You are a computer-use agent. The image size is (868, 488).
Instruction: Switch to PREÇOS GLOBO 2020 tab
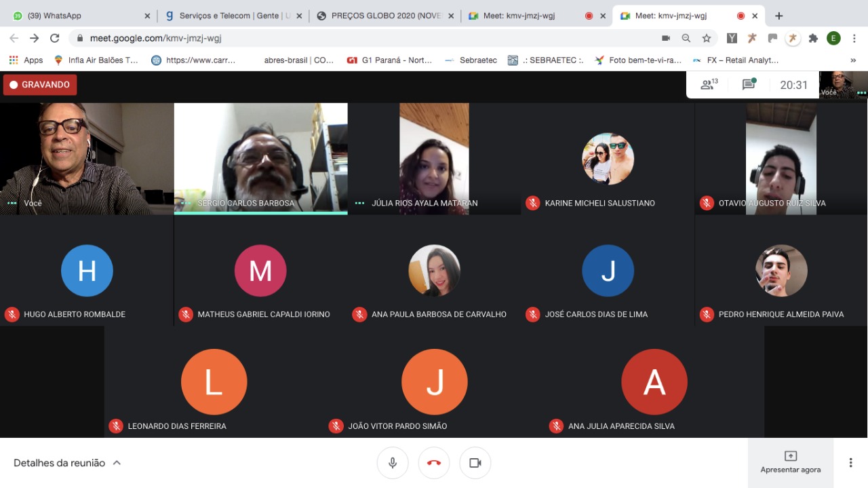point(383,16)
